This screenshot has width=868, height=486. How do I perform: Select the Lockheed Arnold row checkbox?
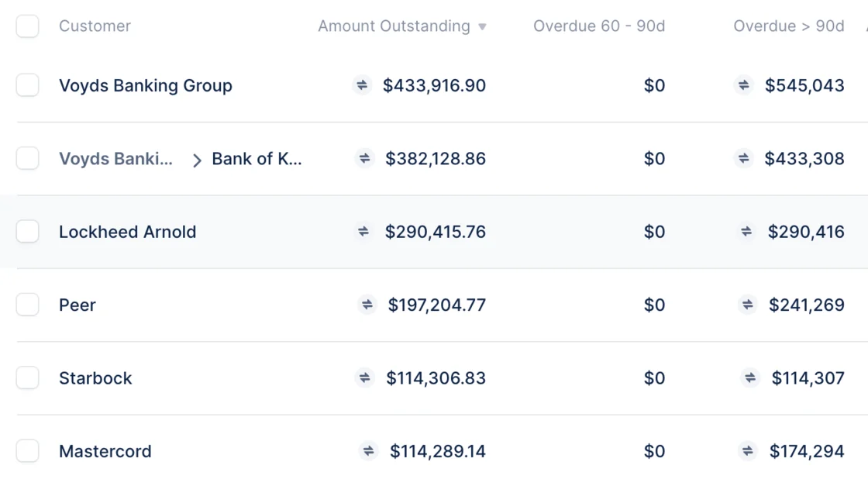click(28, 232)
